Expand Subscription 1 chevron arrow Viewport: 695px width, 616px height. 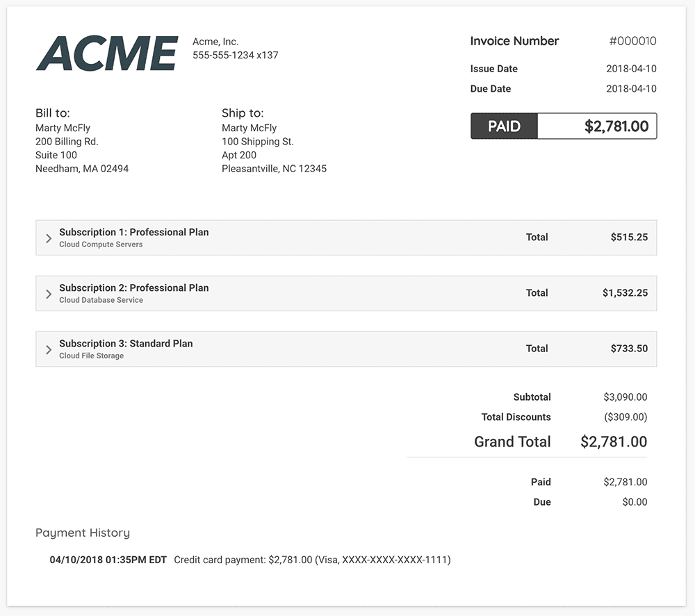click(x=49, y=238)
